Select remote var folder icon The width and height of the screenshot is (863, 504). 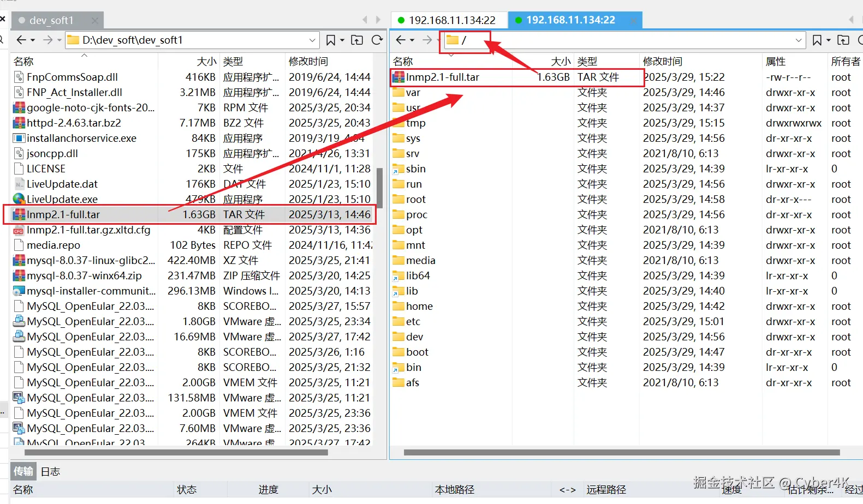pos(398,92)
